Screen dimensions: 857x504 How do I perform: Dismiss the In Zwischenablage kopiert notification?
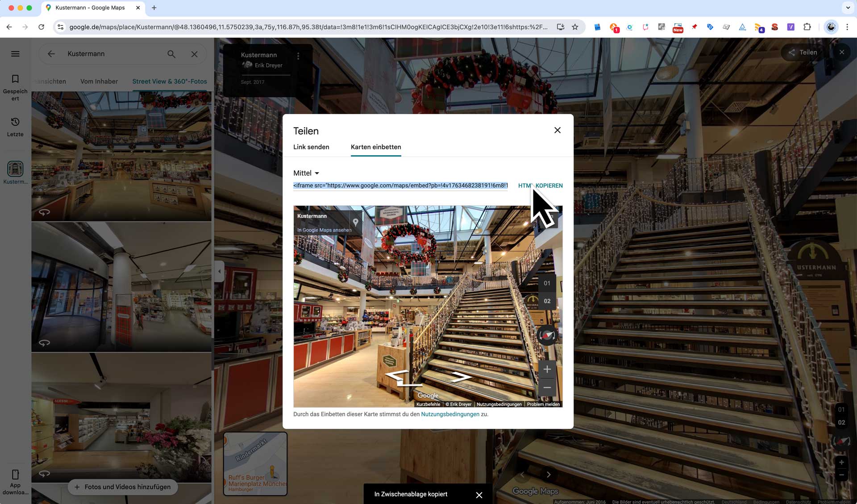point(479,495)
